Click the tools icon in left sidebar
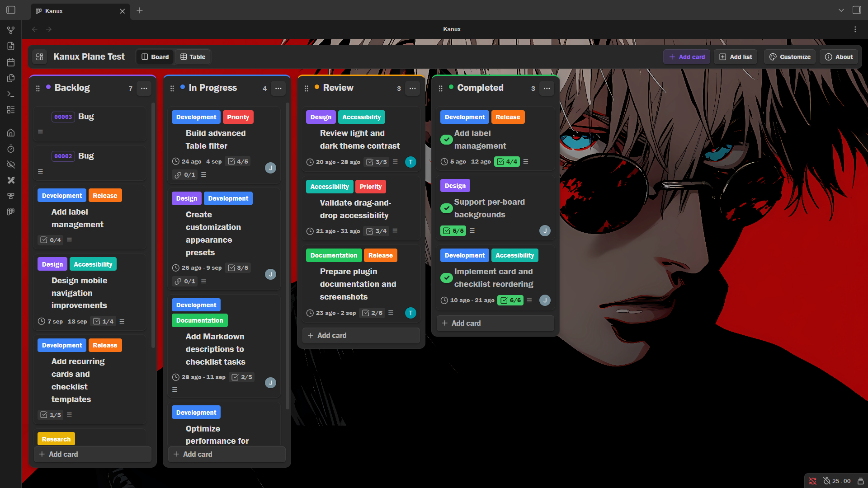868x488 pixels. coord(11,180)
